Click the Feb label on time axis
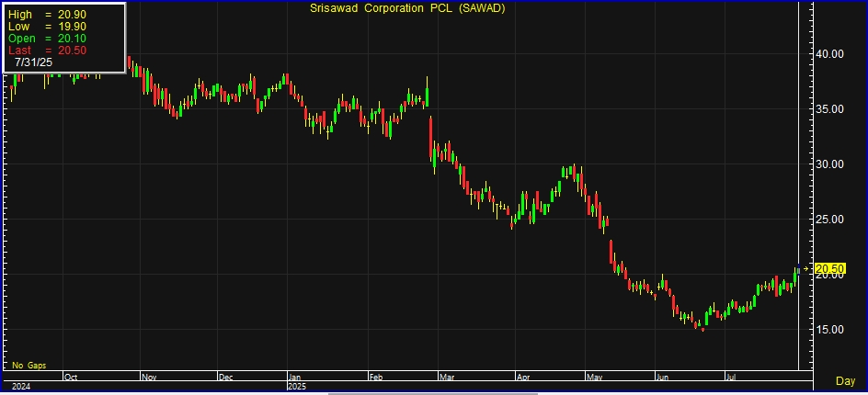 click(377, 378)
